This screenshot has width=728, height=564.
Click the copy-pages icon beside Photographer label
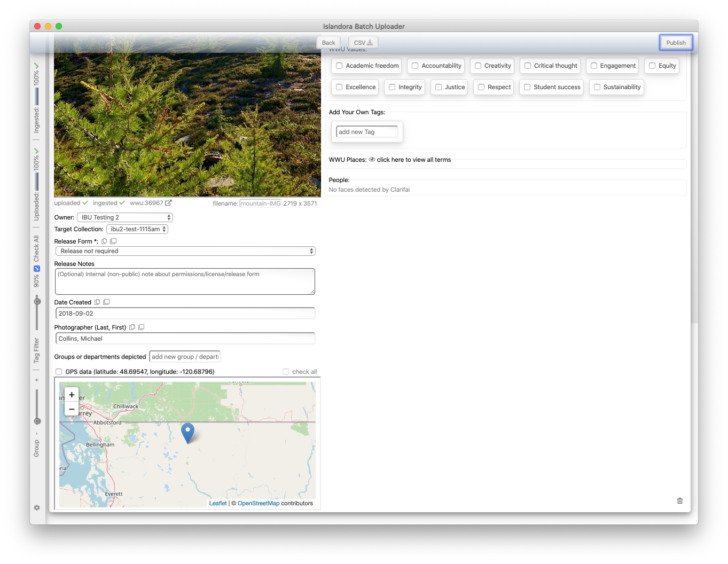tap(132, 327)
